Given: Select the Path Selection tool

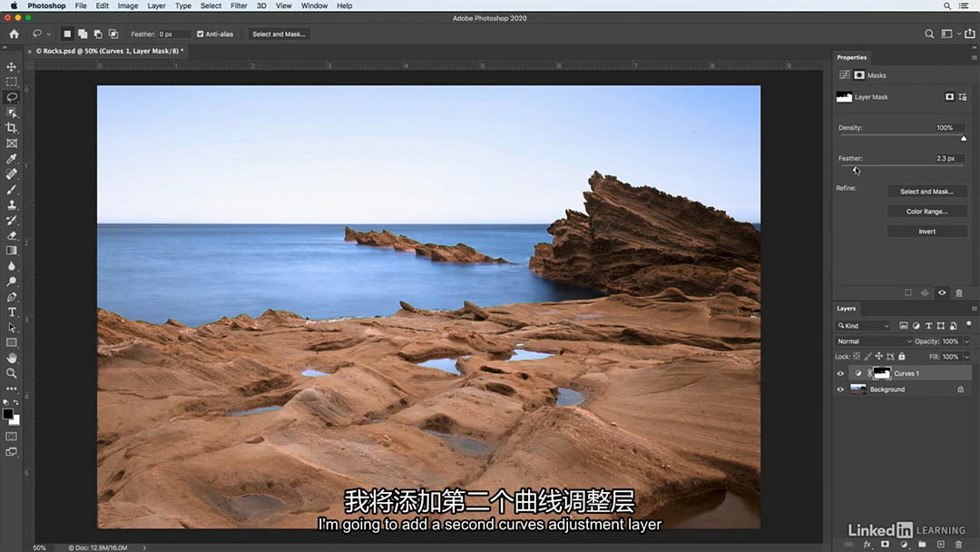Looking at the screenshot, I should point(11,327).
